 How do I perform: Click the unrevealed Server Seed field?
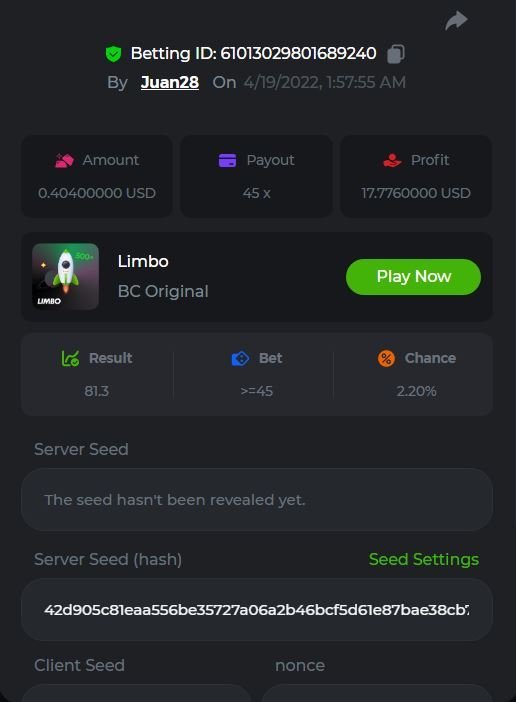pyautogui.click(x=257, y=500)
